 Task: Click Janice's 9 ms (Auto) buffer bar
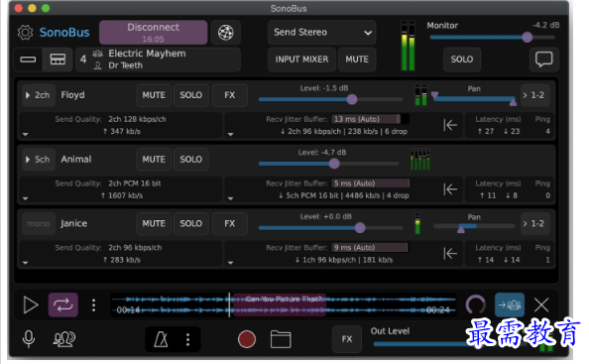coord(370,248)
